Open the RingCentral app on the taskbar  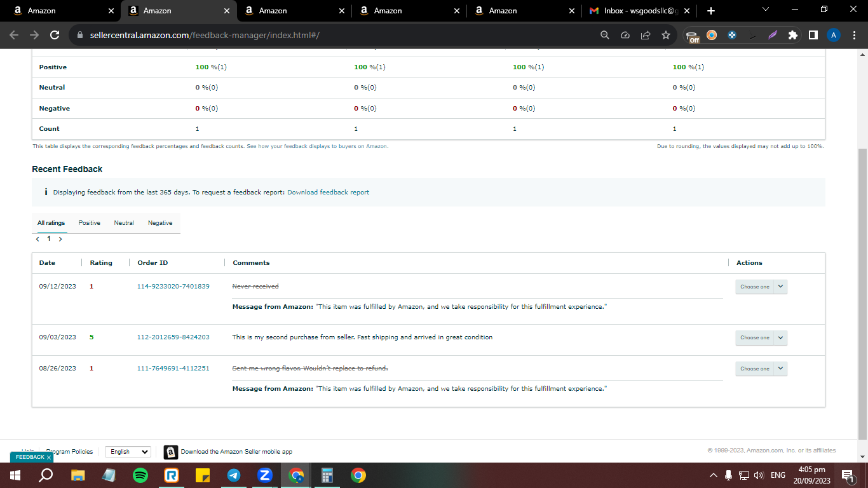pyautogui.click(x=172, y=475)
